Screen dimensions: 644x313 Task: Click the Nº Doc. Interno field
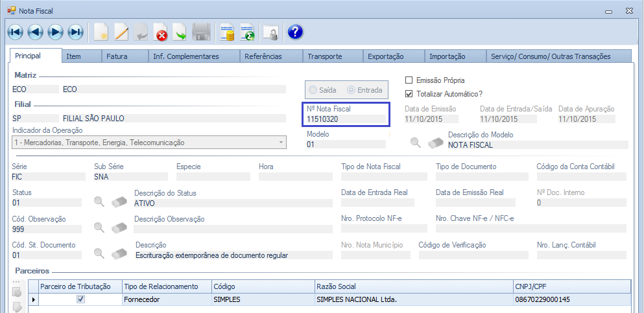[581, 203]
